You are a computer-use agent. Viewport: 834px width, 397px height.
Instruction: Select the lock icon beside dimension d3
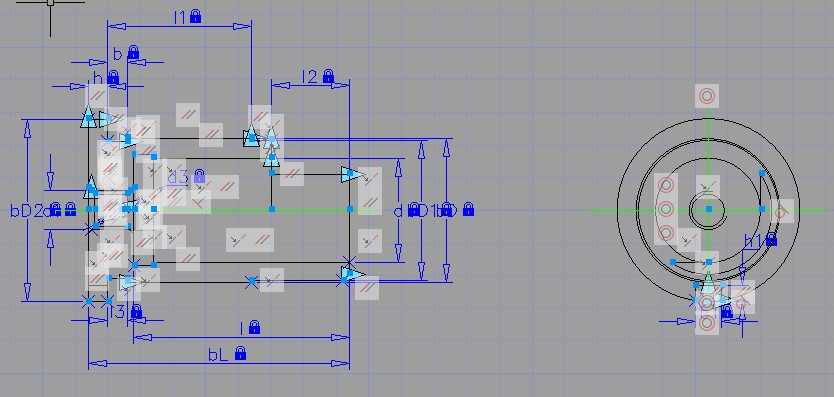[199, 176]
